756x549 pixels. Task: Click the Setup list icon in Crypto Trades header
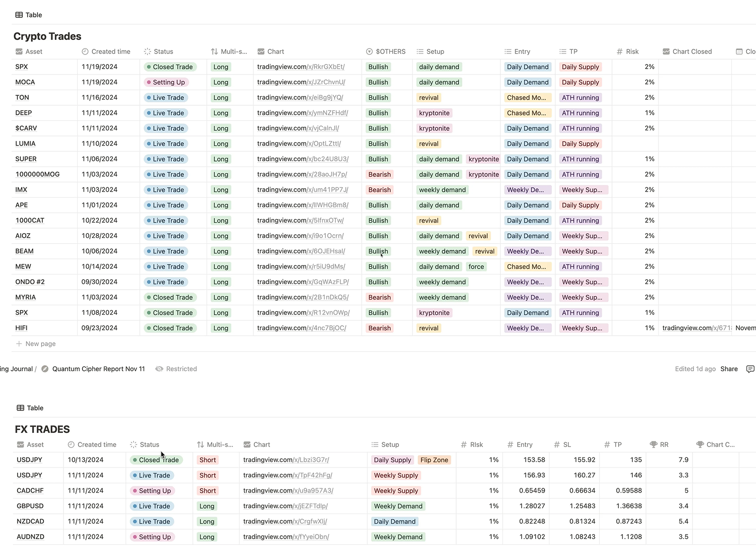(x=420, y=51)
